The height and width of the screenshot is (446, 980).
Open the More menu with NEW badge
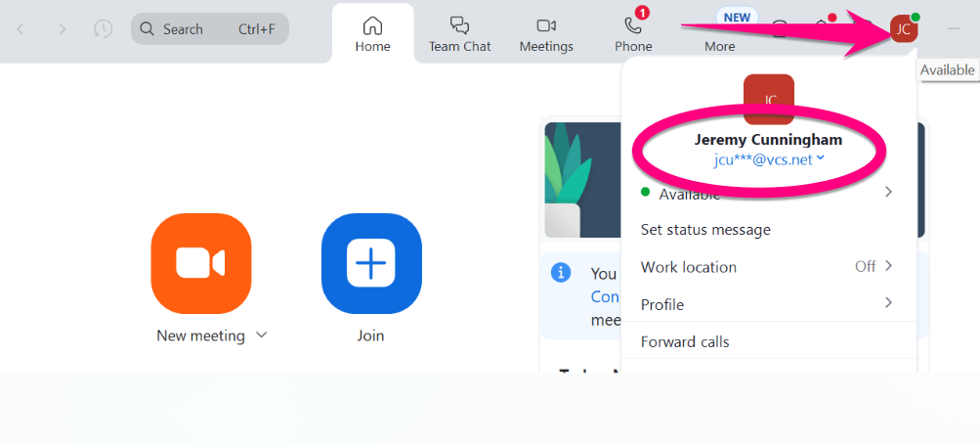coord(719,33)
